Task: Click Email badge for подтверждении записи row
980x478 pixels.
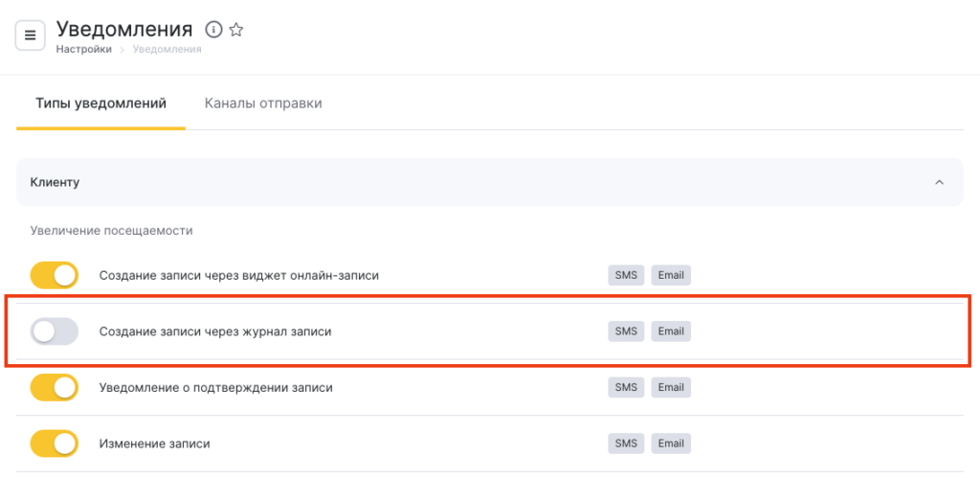Action: 671,388
